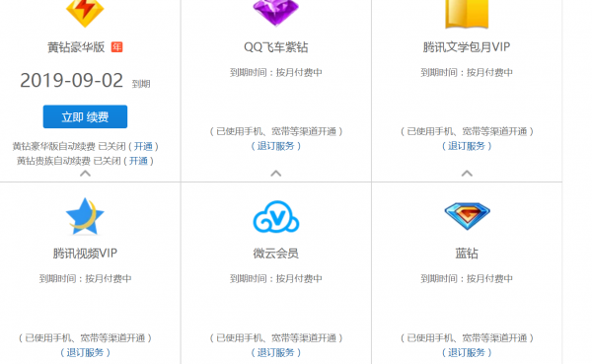The width and height of the screenshot is (592, 364).
Task: Click the 腾讯视频VIP star and moon icon
Action: point(85,216)
